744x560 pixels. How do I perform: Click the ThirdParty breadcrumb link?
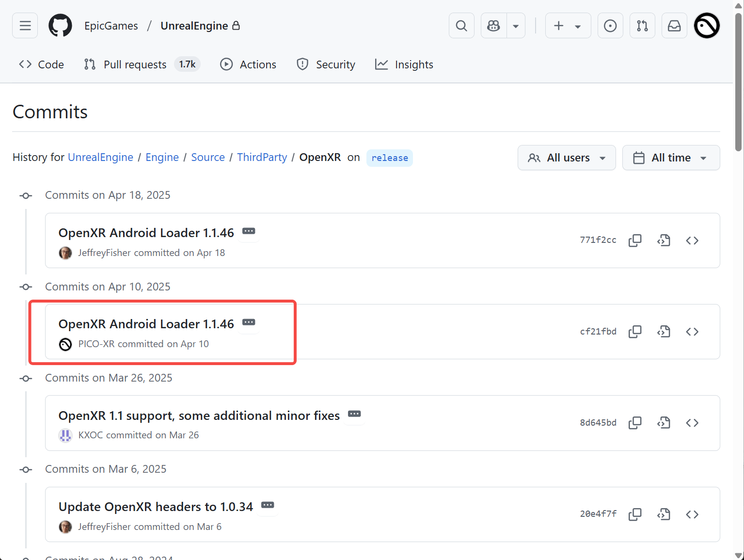click(x=262, y=157)
